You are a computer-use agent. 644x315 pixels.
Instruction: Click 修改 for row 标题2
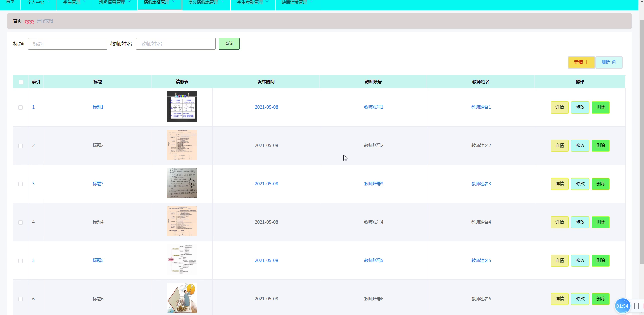[x=580, y=146]
